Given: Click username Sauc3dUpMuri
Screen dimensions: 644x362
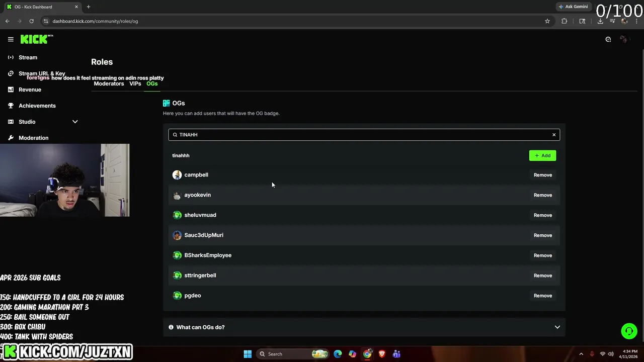Looking at the screenshot, I should [204, 235].
